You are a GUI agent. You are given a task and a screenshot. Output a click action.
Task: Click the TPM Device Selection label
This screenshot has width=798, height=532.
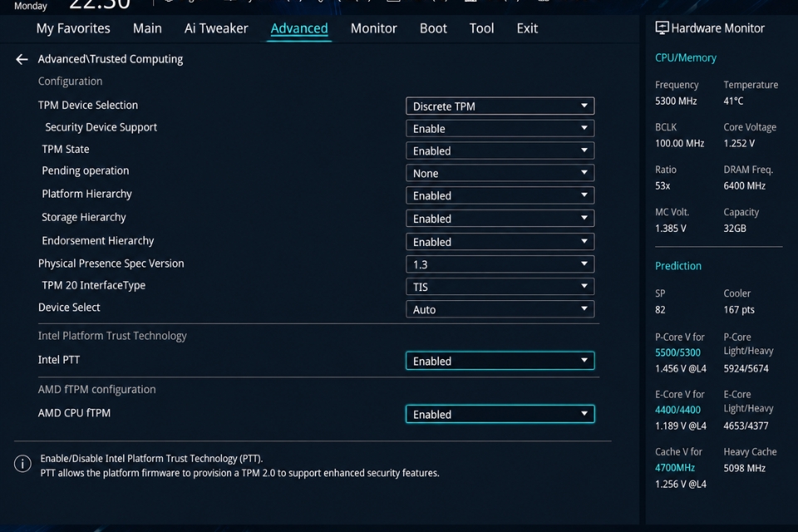(x=88, y=105)
